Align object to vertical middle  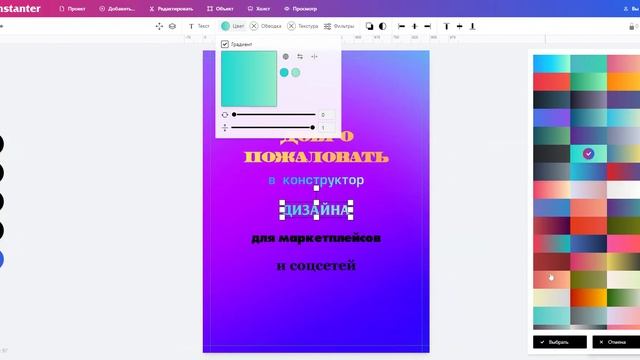click(460, 26)
